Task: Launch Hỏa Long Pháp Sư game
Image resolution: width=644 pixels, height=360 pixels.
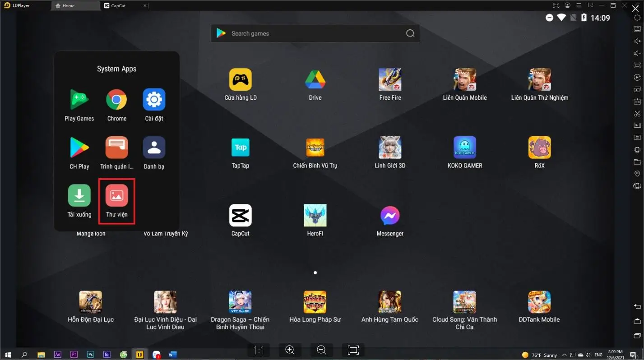Action: [315, 307]
